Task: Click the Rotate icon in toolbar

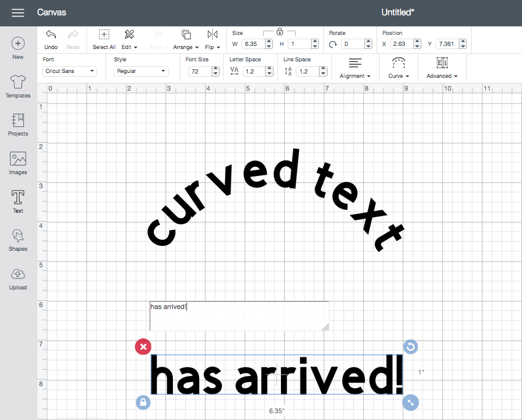Action: pyautogui.click(x=333, y=44)
